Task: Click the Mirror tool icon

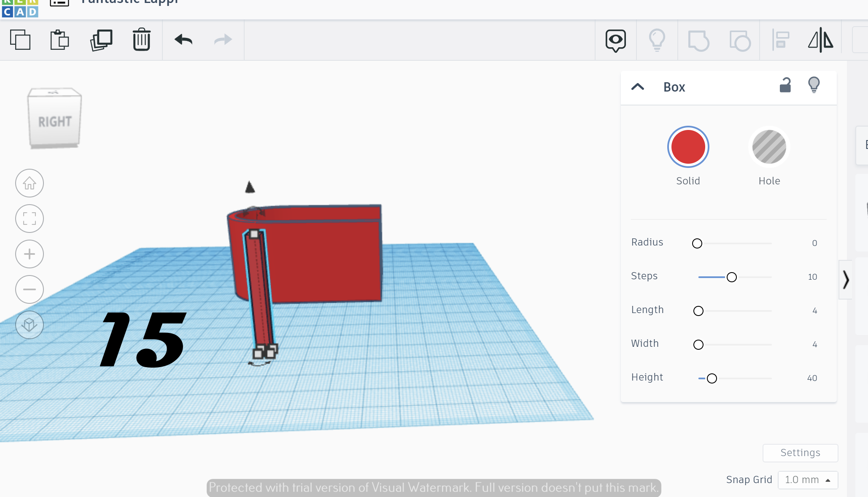Action: (x=820, y=40)
